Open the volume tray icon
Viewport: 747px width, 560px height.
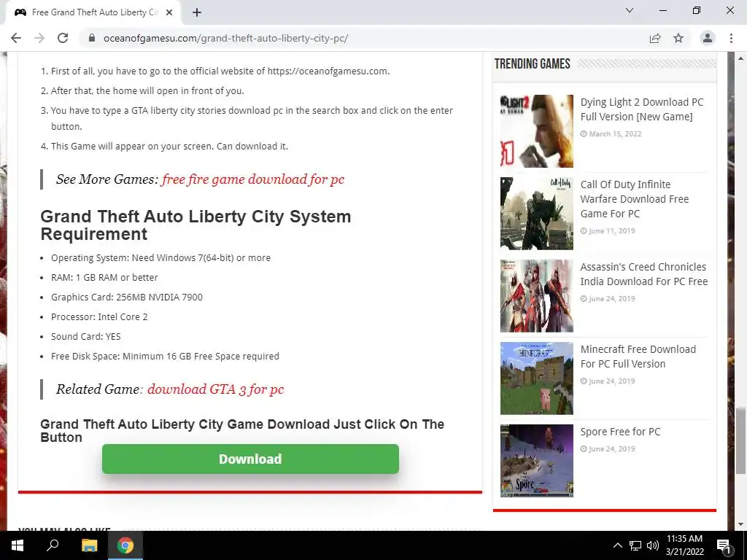[653, 545]
